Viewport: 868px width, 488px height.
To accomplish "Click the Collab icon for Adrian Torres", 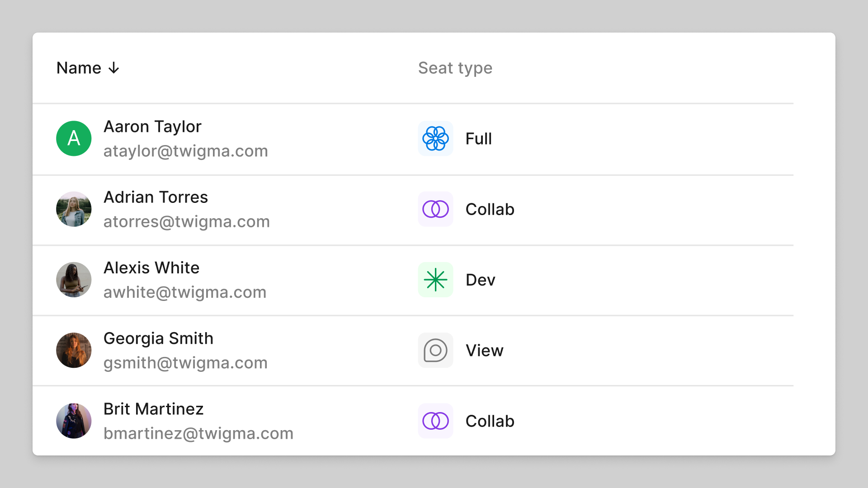I will (x=436, y=209).
